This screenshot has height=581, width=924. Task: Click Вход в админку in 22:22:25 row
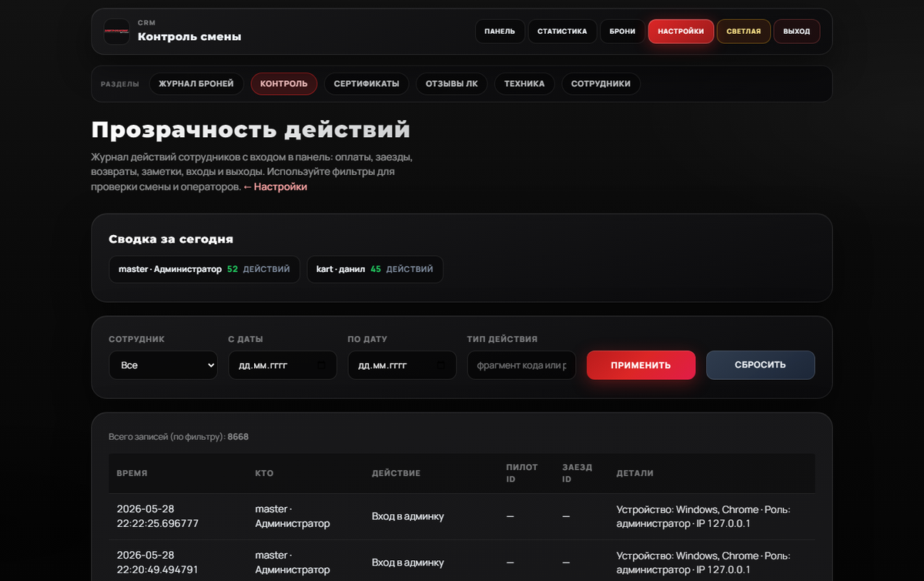coord(408,516)
